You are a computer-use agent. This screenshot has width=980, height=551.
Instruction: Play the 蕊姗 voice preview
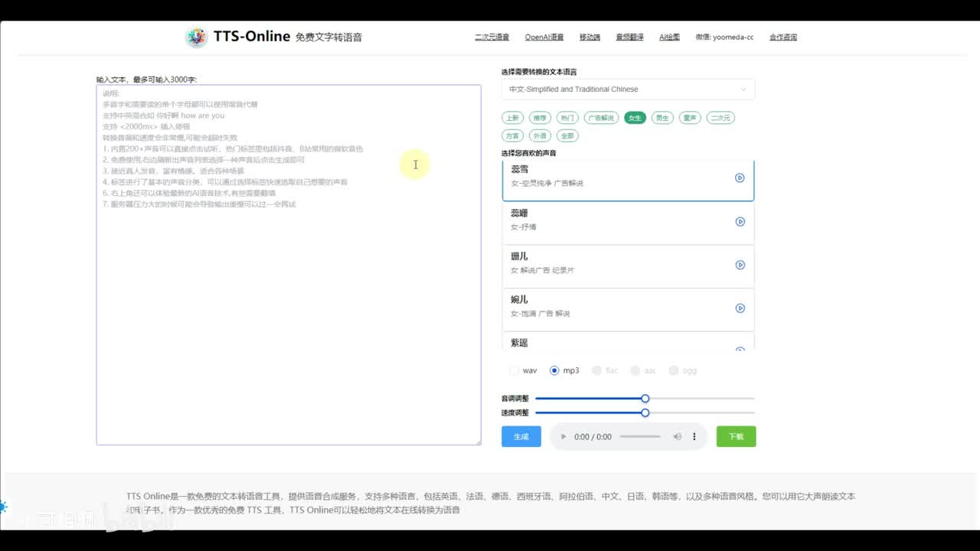pyautogui.click(x=740, y=222)
